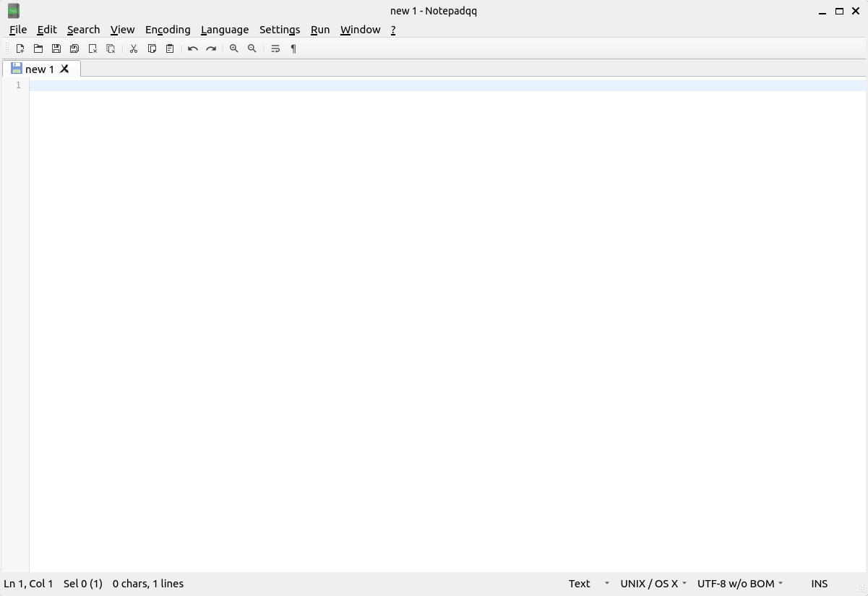Click the Cut scissors icon
Screen dimensions: 868x596
pos(134,48)
